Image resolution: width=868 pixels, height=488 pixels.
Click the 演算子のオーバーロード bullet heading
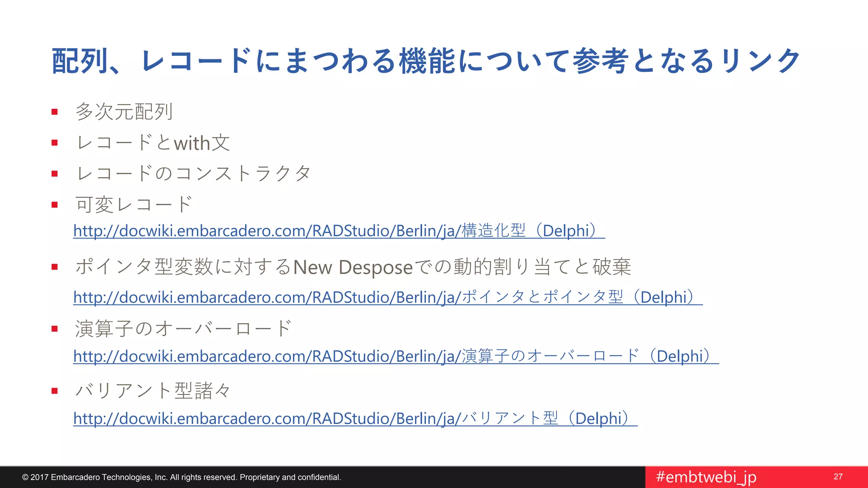(183, 329)
